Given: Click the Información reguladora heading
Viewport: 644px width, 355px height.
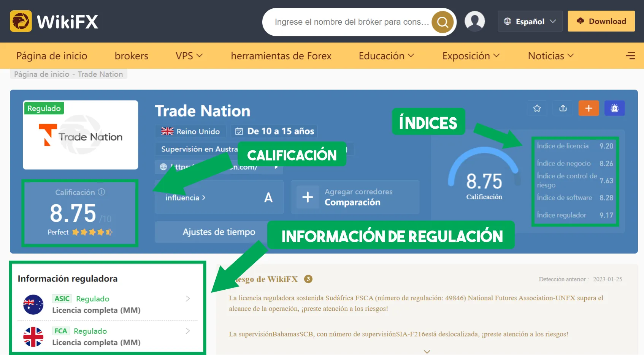Looking at the screenshot, I should [x=68, y=279].
